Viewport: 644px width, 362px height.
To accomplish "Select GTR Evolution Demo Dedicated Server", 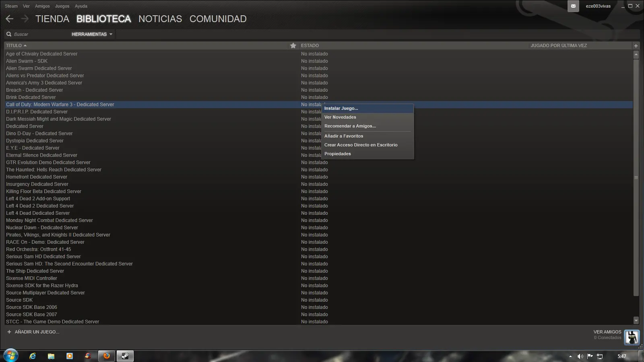I will (48, 162).
